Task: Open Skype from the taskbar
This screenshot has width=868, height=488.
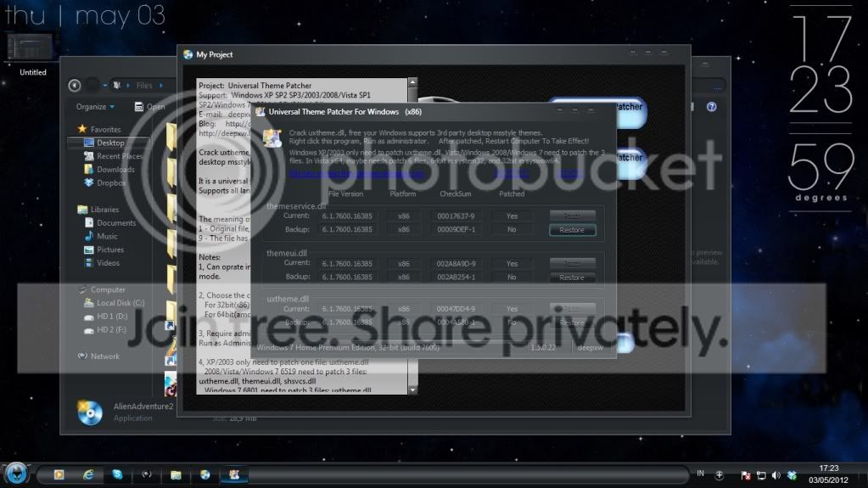Action: pyautogui.click(x=117, y=474)
